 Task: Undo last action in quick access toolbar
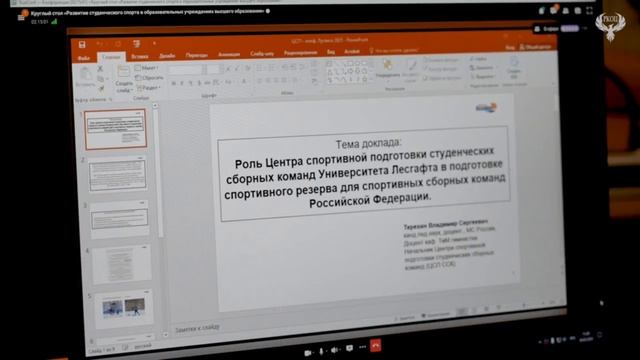click(x=100, y=44)
